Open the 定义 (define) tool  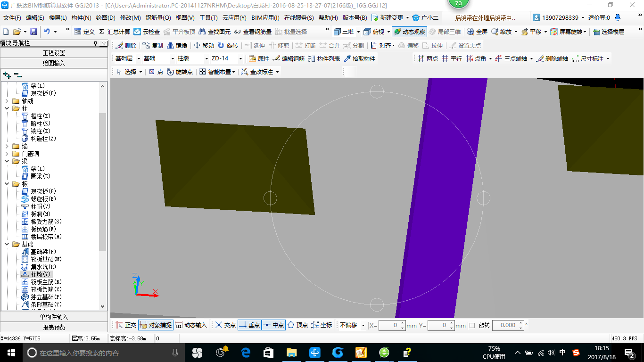84,32
